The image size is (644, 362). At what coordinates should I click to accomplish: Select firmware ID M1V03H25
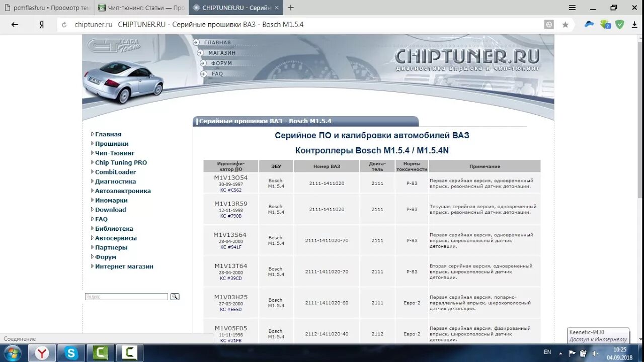pyautogui.click(x=230, y=298)
